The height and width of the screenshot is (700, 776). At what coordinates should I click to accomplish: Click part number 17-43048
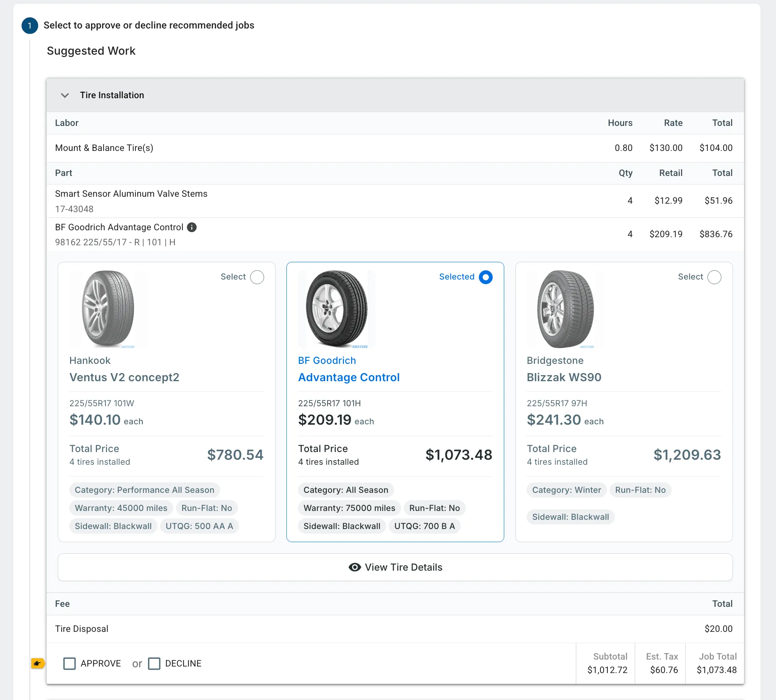74,209
